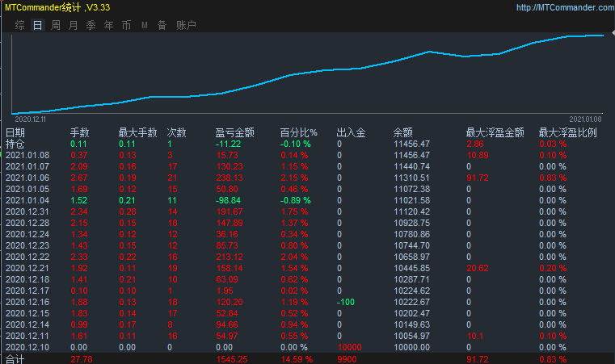Open the 年 yearly tab
This screenshot has width=615, height=364.
coord(108,26)
